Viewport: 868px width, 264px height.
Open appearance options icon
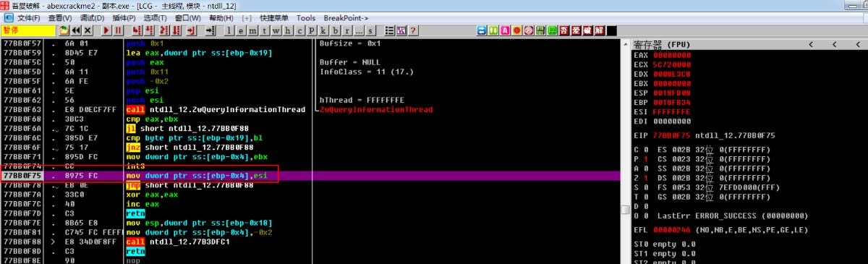coord(401,30)
